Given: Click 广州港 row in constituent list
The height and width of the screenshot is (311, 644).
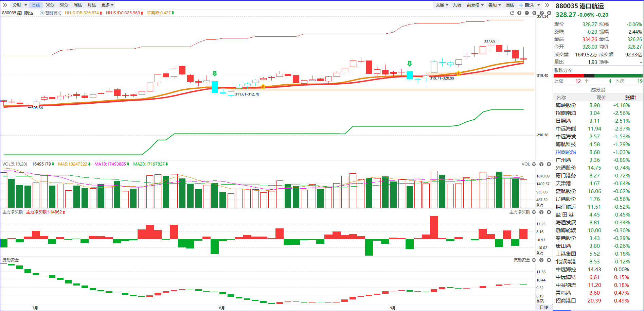Looking at the screenshot, I should tap(598, 160).
